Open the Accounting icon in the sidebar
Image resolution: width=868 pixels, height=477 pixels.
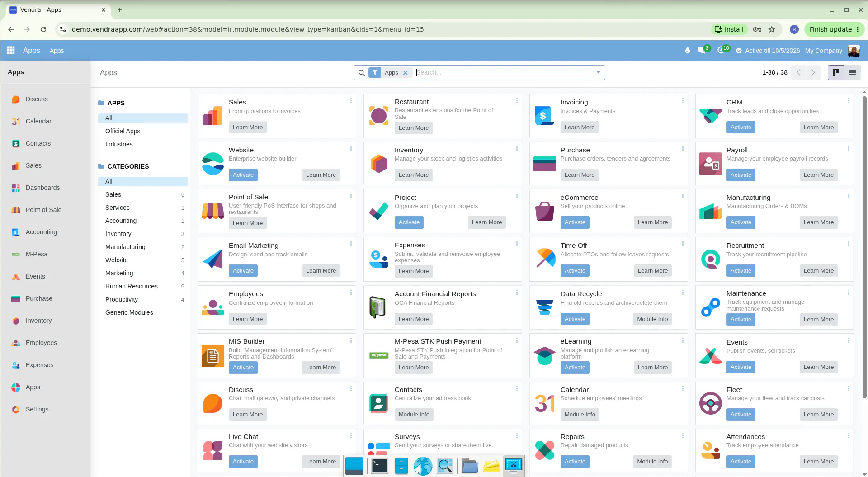point(16,232)
